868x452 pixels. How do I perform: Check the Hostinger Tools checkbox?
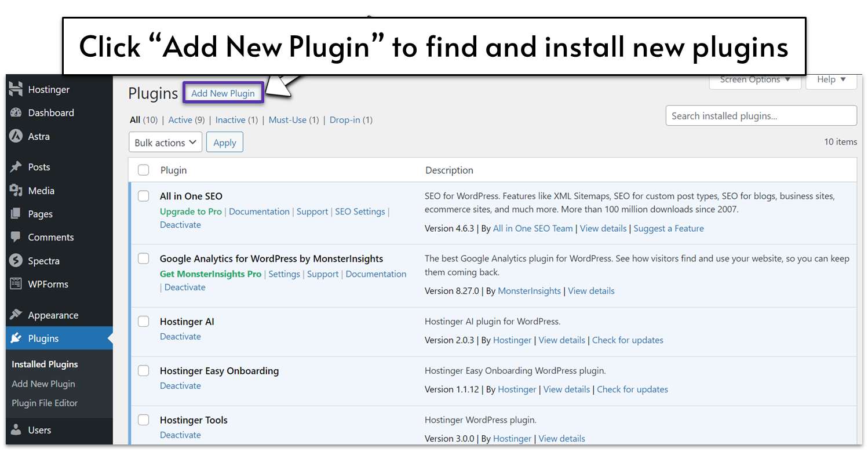pyautogui.click(x=143, y=420)
